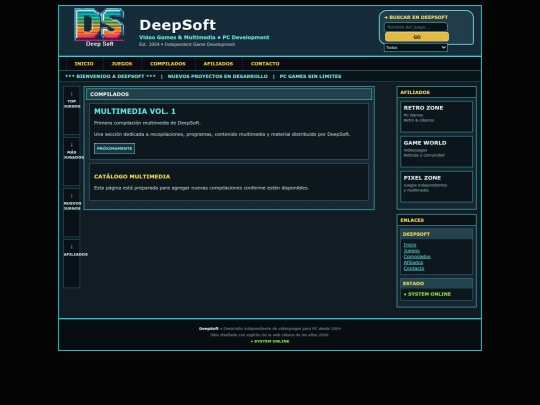
Task: Select the Nuevos Juegos sidebar box
Action: click(x=72, y=212)
